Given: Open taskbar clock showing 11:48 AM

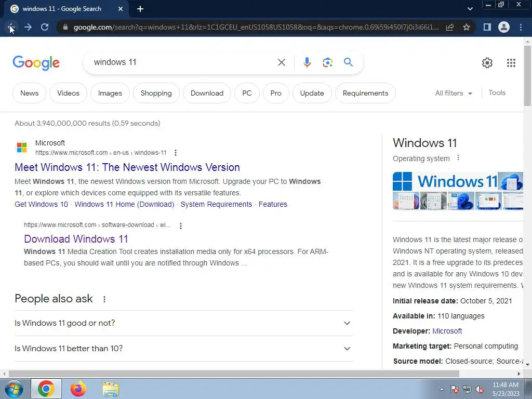Looking at the screenshot, I should coord(506,389).
